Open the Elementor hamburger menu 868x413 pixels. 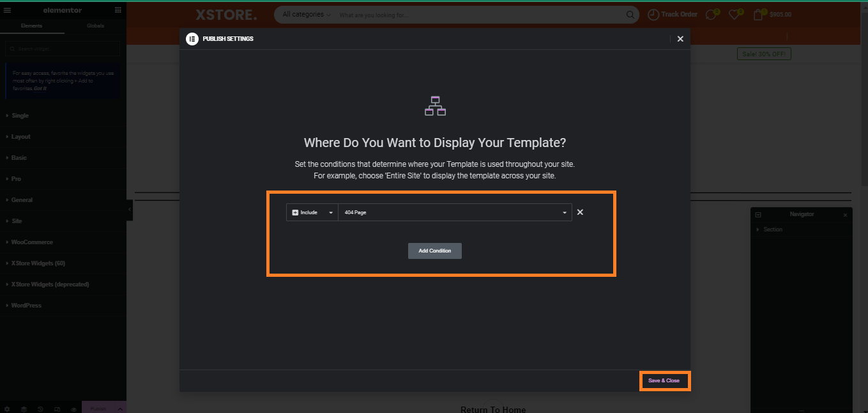point(8,10)
